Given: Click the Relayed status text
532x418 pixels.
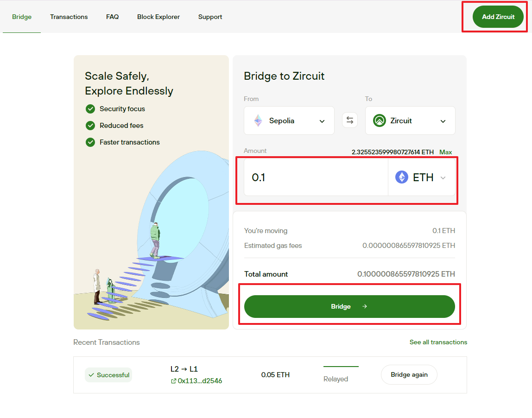Looking at the screenshot, I should click(x=336, y=379).
